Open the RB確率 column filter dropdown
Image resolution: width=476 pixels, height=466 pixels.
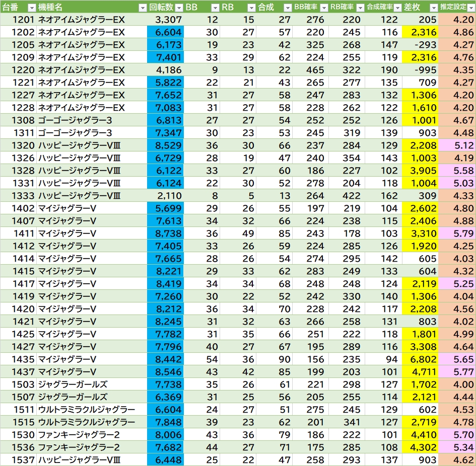coord(360,8)
